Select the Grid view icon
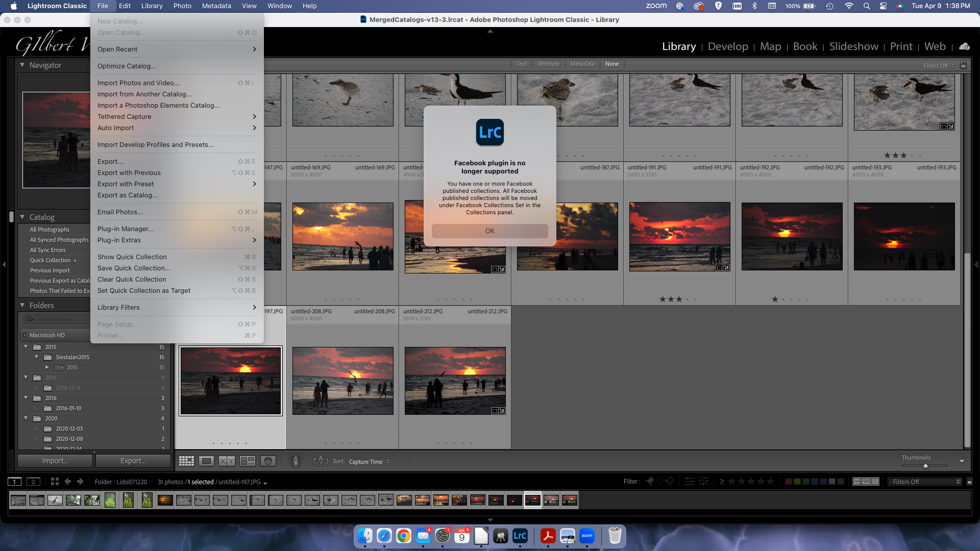980x551 pixels. point(186,461)
